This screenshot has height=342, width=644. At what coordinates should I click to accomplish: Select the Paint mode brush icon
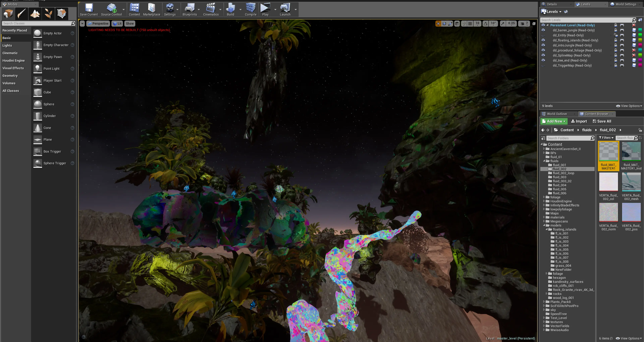point(21,14)
